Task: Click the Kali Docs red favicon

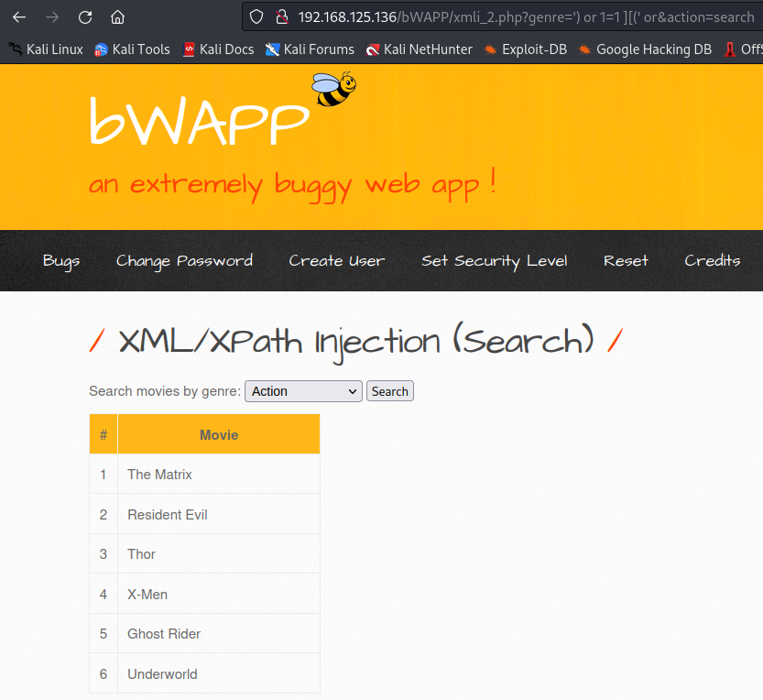Action: [x=189, y=49]
